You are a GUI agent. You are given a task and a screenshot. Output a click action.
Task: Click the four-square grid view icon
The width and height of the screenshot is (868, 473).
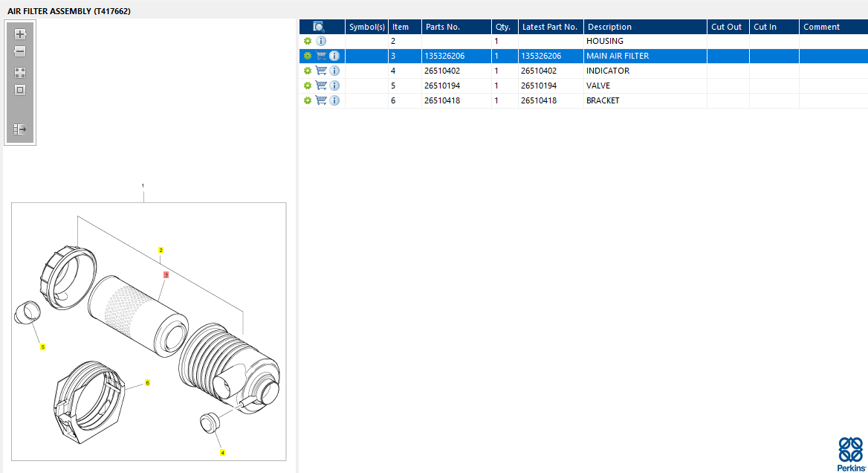click(x=20, y=73)
